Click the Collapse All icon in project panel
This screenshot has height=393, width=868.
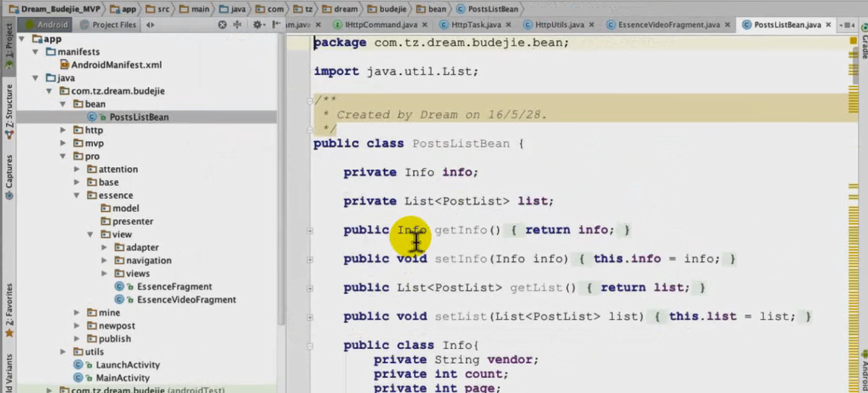(237, 24)
